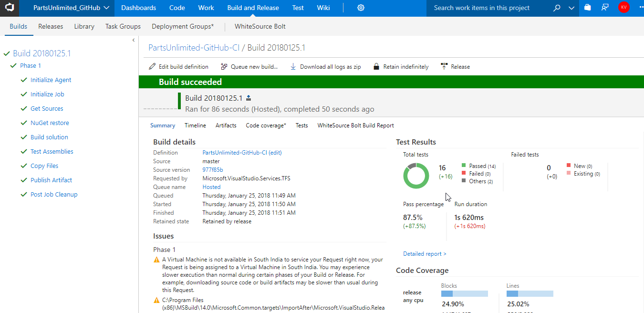Select the Timeline tab

[195, 125]
